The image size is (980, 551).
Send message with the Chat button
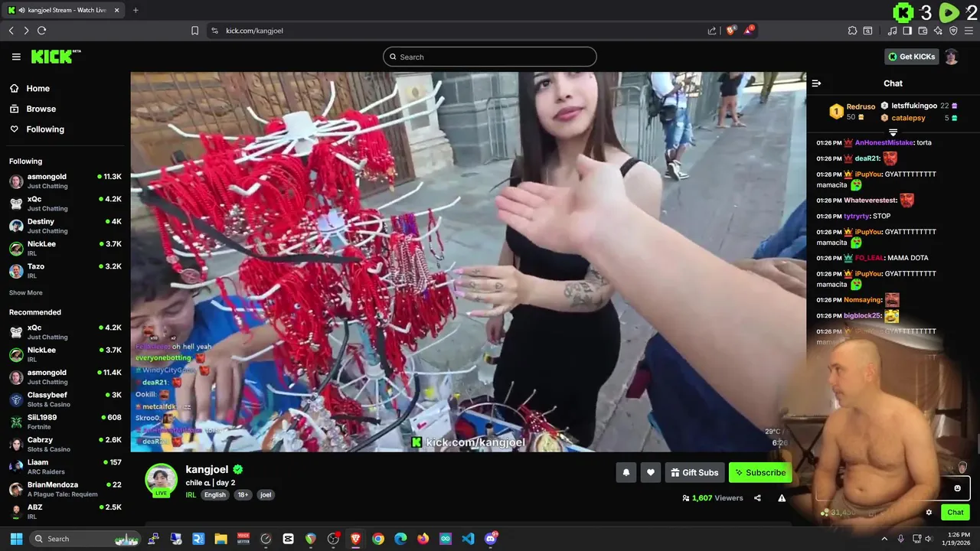[955, 512]
